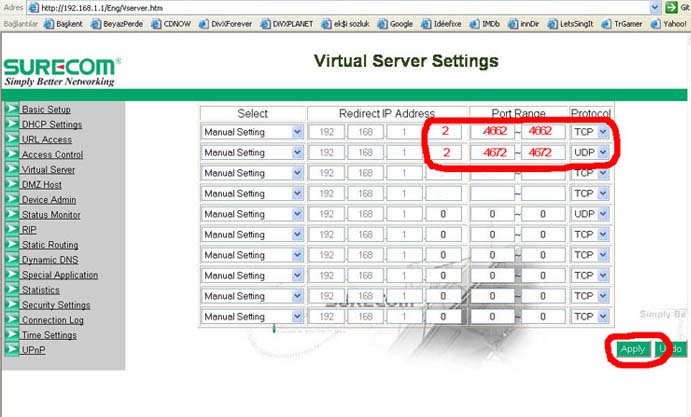Open the BeyazPerde bookmark
Viewport: 691px width, 417px height.
tap(117, 24)
